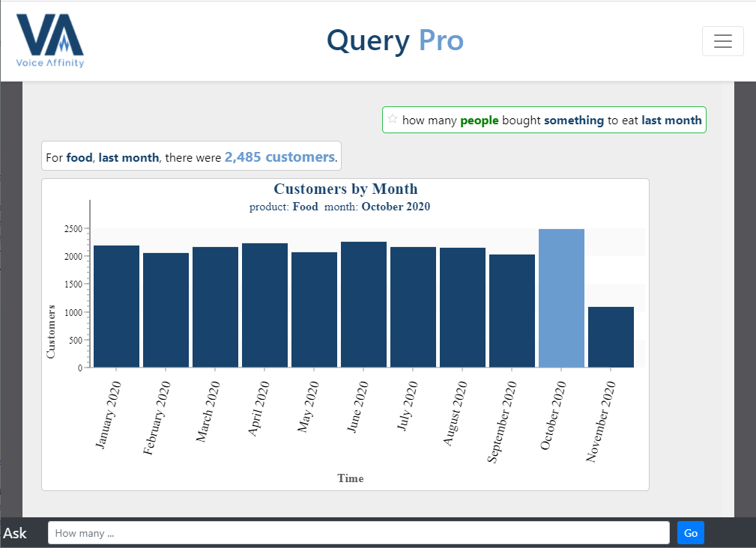Click 'October 2020' in the chart subtitle
Image resolution: width=756 pixels, height=548 pixels.
[x=396, y=207]
